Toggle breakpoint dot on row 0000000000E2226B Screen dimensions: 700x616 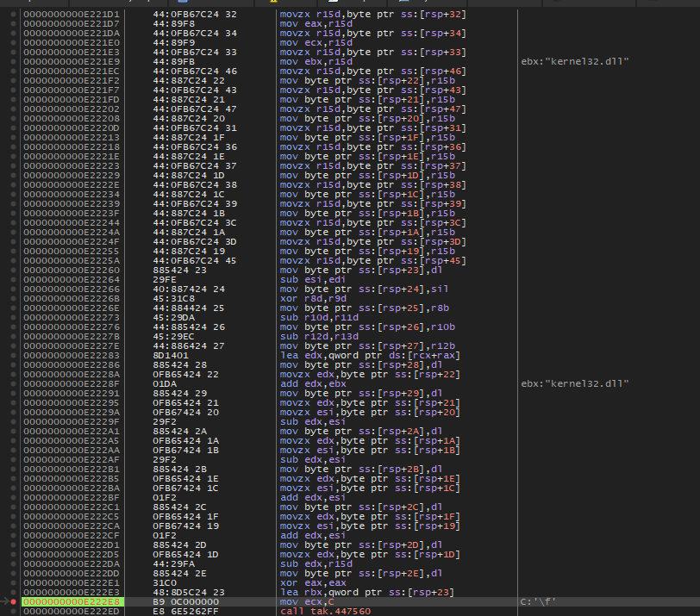click(x=14, y=299)
